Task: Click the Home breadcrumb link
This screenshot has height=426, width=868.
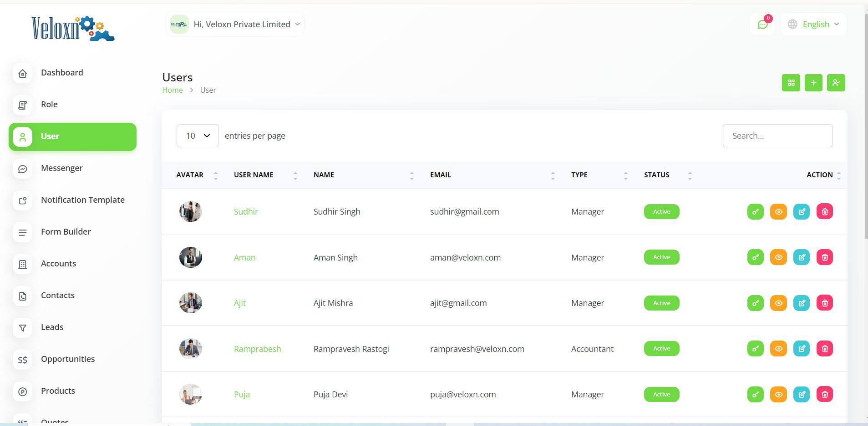Action: point(173,90)
